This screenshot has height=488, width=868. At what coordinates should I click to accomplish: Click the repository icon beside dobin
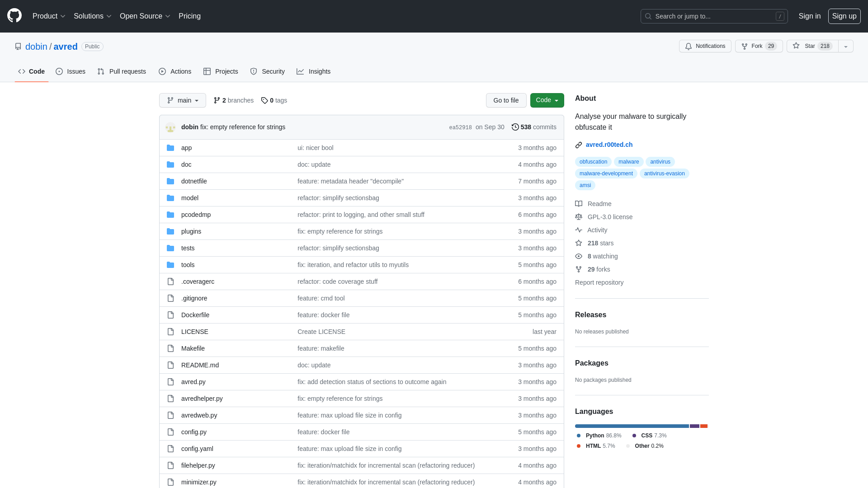(x=18, y=47)
